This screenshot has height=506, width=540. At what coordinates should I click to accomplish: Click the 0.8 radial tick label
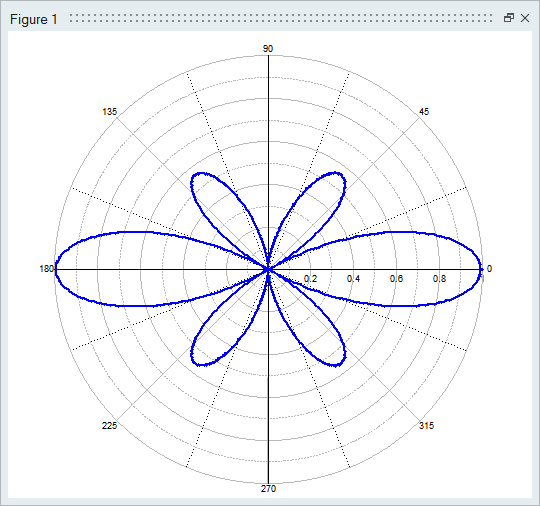pos(439,279)
